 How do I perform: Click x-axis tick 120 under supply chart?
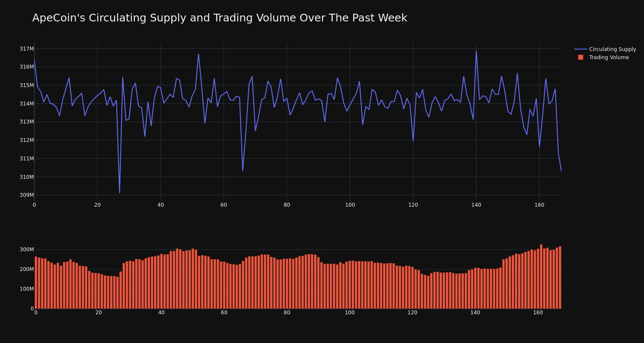coord(413,205)
